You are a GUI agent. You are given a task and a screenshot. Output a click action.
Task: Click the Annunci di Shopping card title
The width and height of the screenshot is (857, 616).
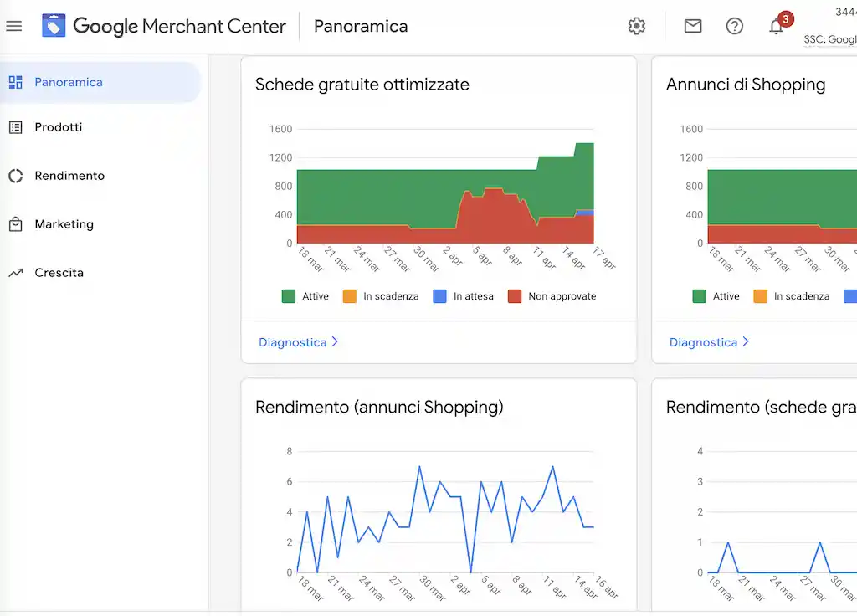(x=746, y=85)
